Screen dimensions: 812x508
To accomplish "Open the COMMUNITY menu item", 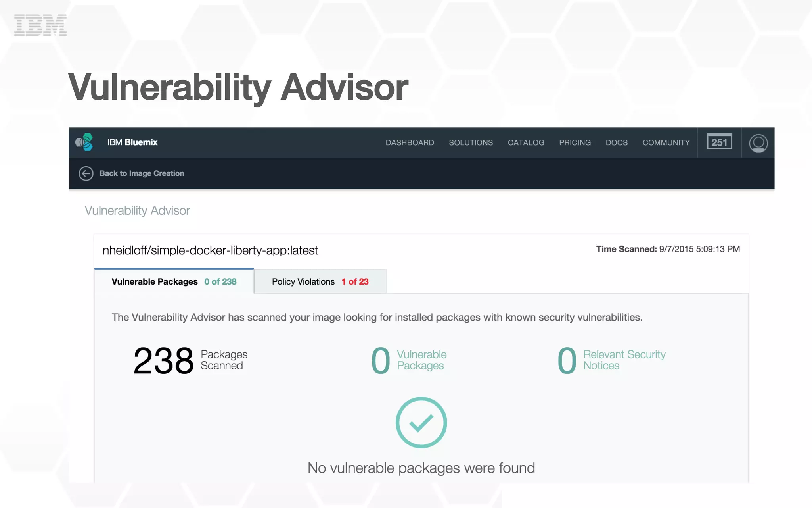I will pos(666,142).
